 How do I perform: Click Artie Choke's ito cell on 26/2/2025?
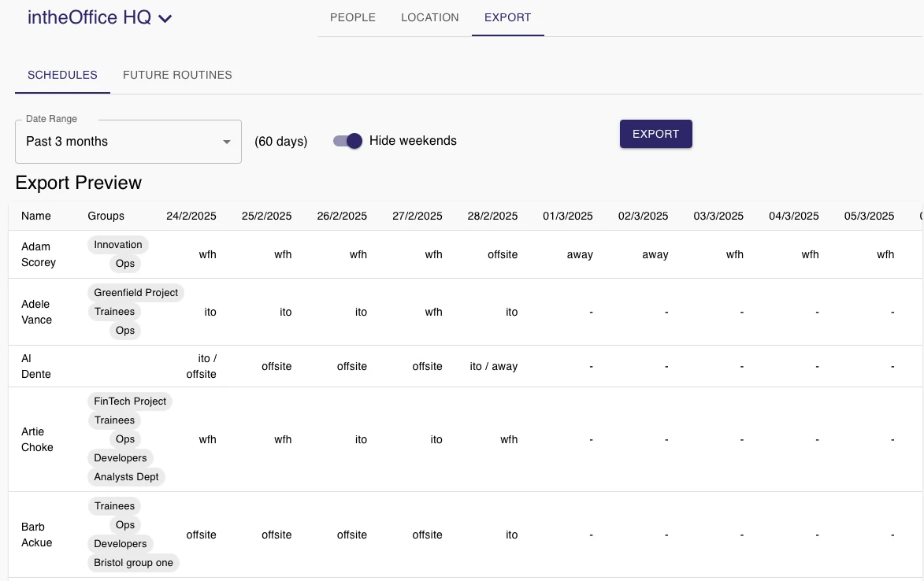[x=361, y=440]
